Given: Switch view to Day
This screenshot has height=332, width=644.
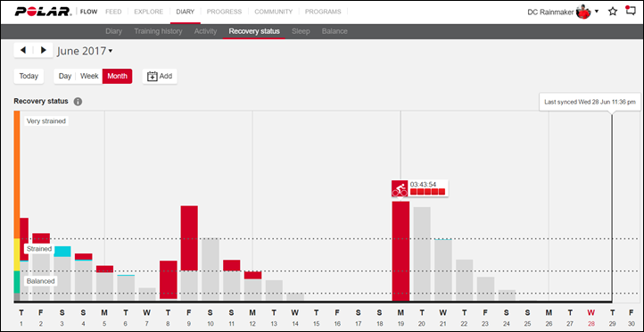Looking at the screenshot, I should [65, 76].
